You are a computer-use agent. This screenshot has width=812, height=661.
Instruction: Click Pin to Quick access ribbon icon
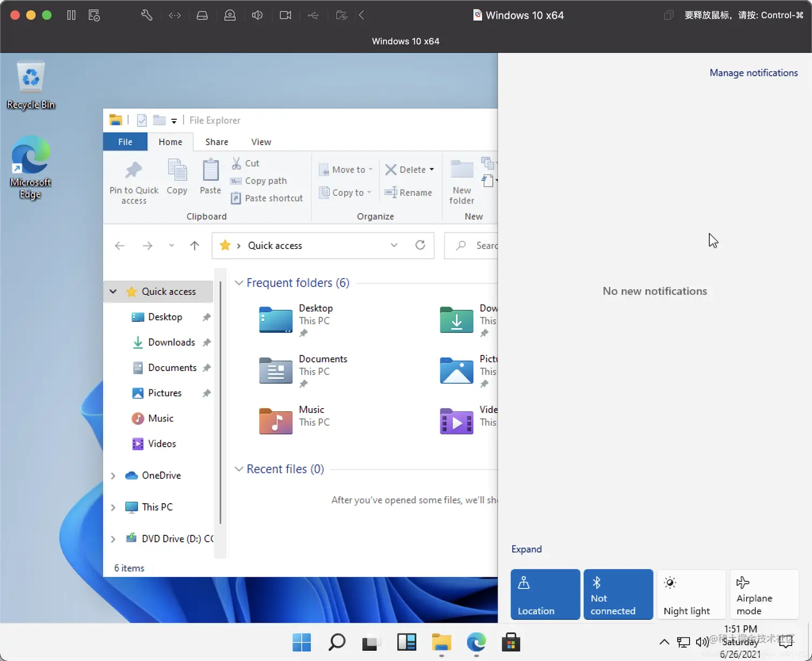click(x=134, y=183)
